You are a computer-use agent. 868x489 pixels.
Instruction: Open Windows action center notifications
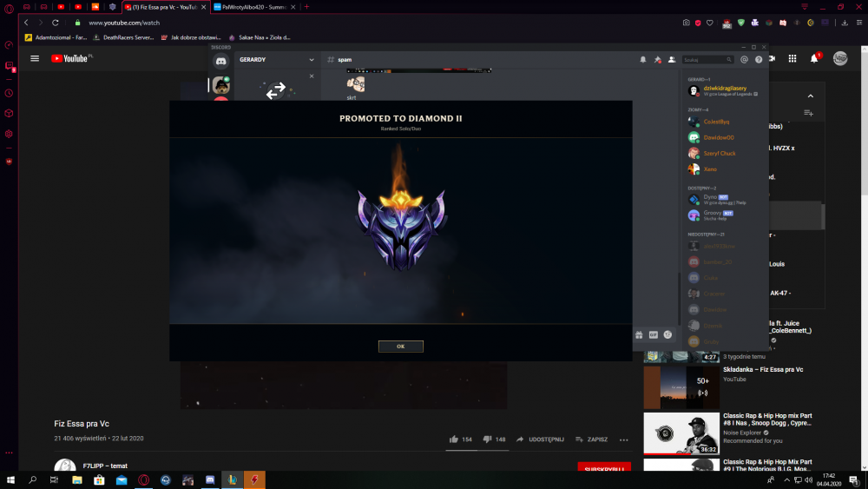[x=854, y=479]
